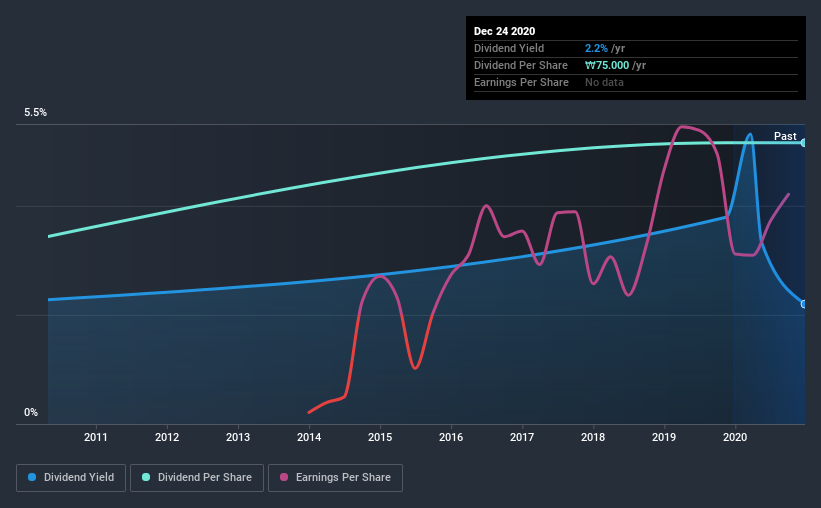Click the 5.5% y-axis label
Screen dimensions: 821x508
click(36, 112)
